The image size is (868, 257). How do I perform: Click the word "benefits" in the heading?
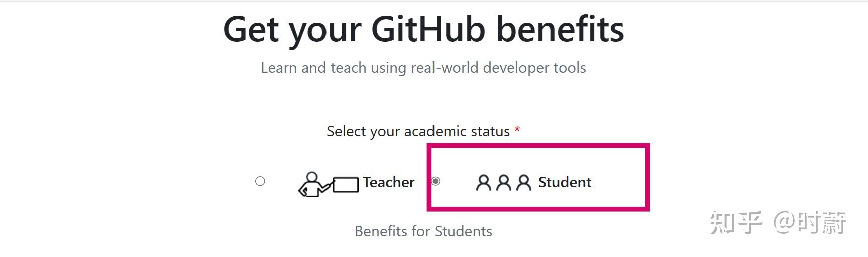pos(560,29)
